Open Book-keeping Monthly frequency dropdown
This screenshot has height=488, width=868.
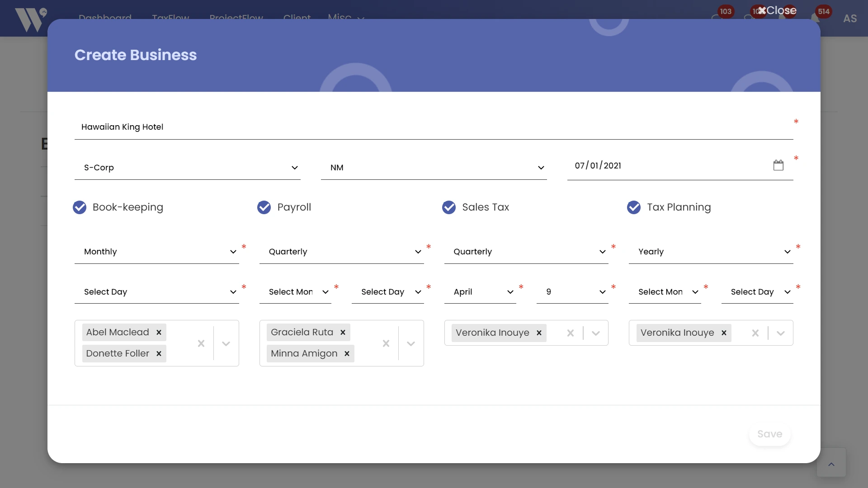tap(156, 252)
